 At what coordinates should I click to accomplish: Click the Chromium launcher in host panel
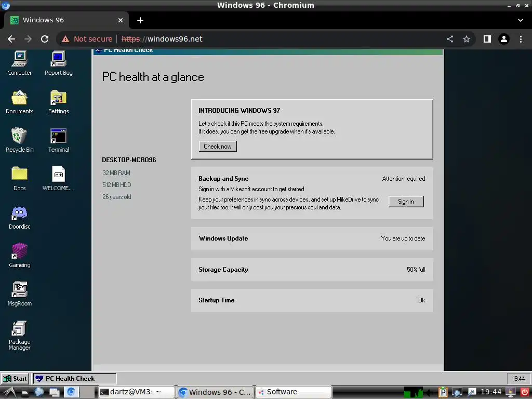pos(71,392)
